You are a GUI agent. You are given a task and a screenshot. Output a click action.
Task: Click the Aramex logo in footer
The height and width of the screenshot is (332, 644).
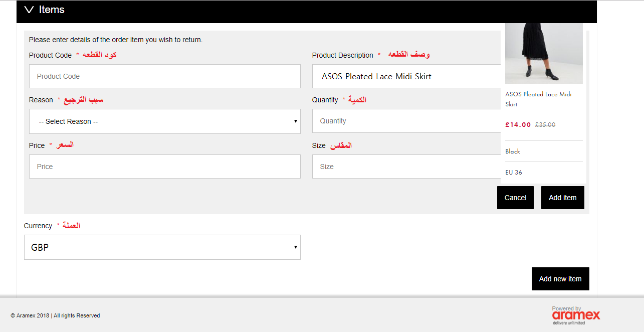coord(576,315)
